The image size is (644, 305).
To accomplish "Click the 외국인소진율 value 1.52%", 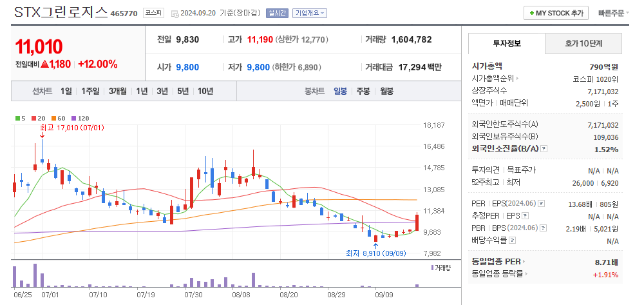I will click(606, 150).
